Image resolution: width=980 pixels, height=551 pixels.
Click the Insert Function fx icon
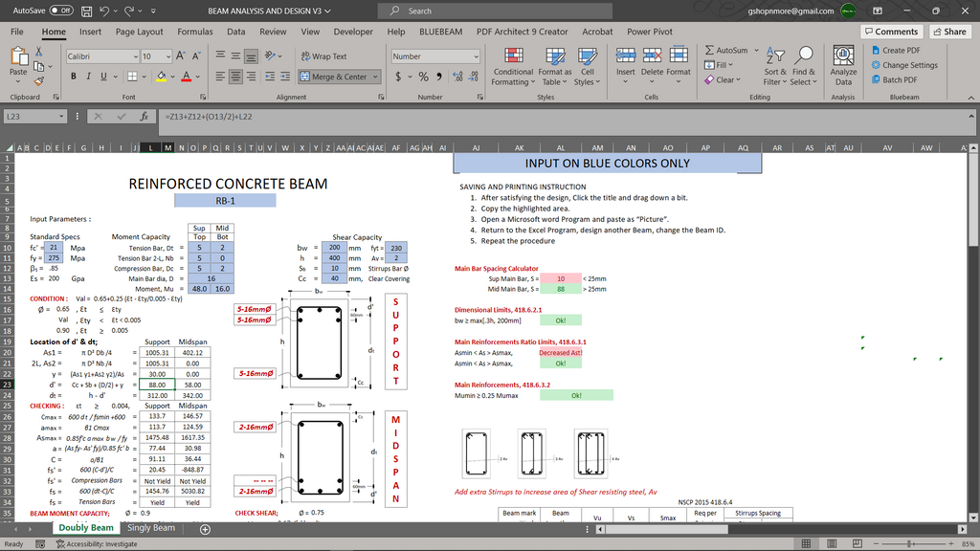[144, 116]
